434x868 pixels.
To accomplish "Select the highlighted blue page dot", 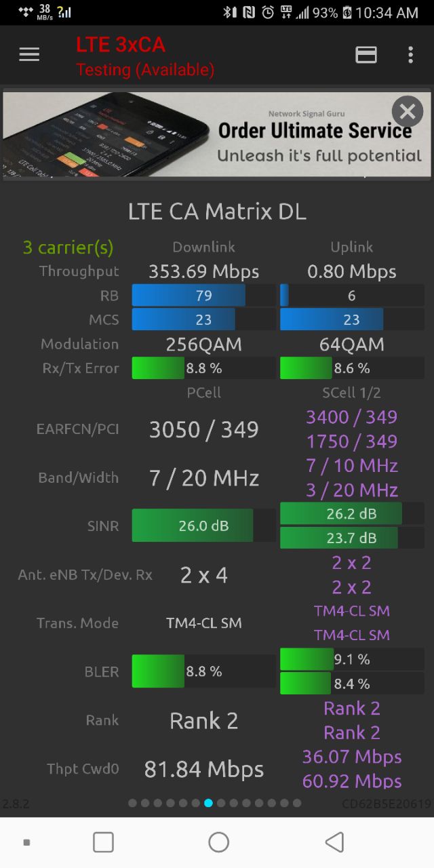I will [x=208, y=803].
